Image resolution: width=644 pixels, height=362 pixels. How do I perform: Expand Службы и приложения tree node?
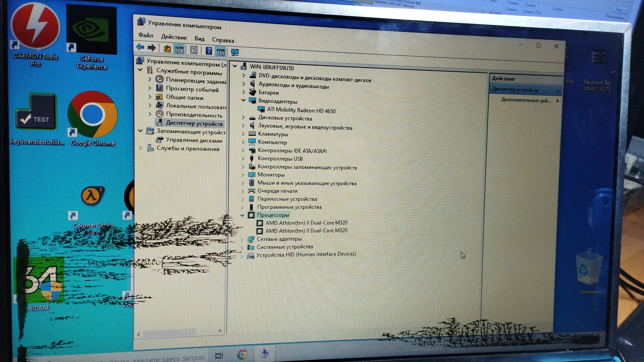[141, 148]
